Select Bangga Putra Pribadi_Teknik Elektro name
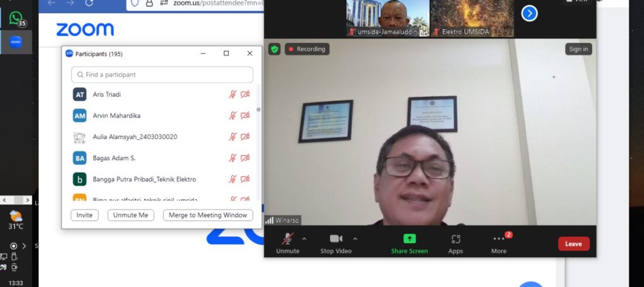 click(145, 179)
